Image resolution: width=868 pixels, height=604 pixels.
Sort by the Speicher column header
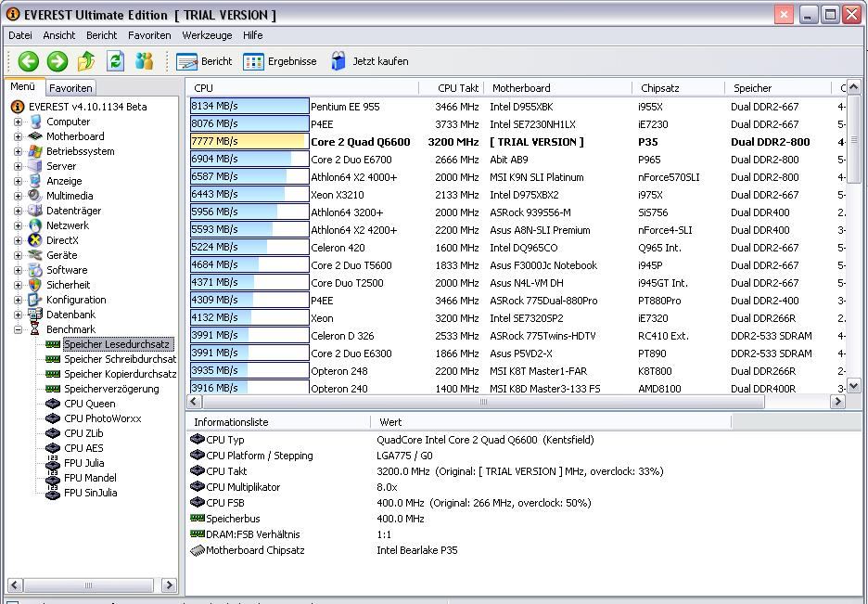click(778, 88)
